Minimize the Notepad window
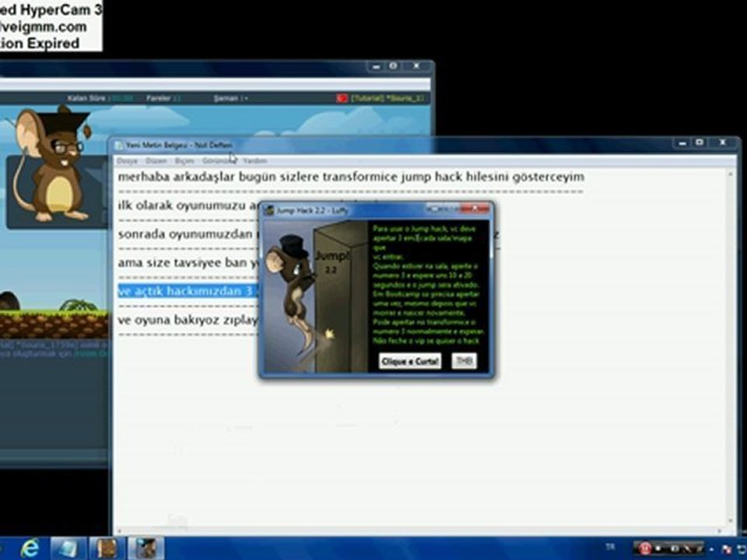The height and width of the screenshot is (560, 747). [682, 142]
